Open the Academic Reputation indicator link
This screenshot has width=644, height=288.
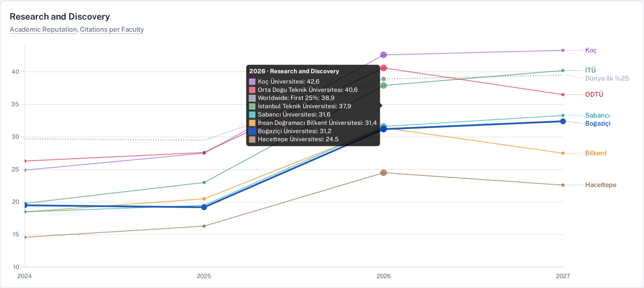43,29
